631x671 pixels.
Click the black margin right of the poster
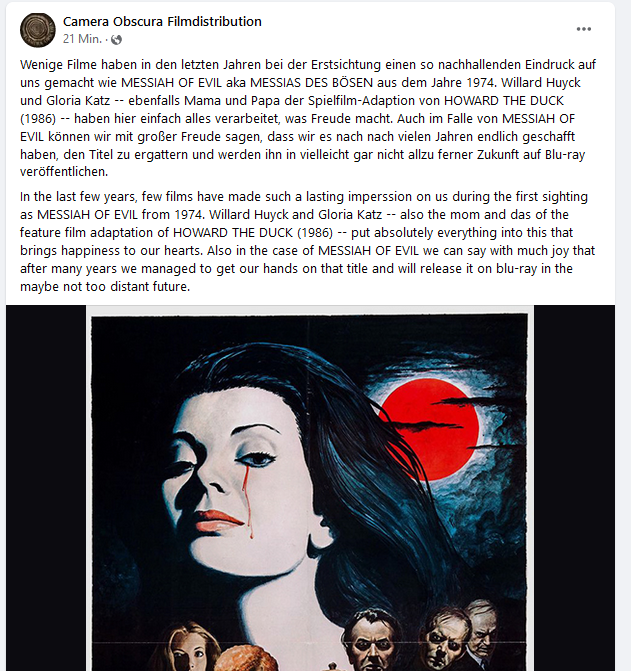pos(574,488)
